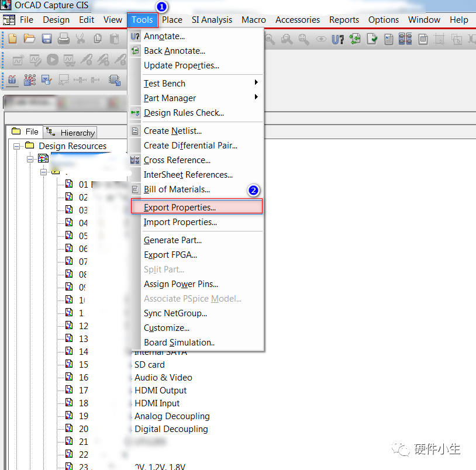Image resolution: width=476 pixels, height=470 pixels.
Task: Click the Print toolbar icon
Action: pyautogui.click(x=63, y=39)
